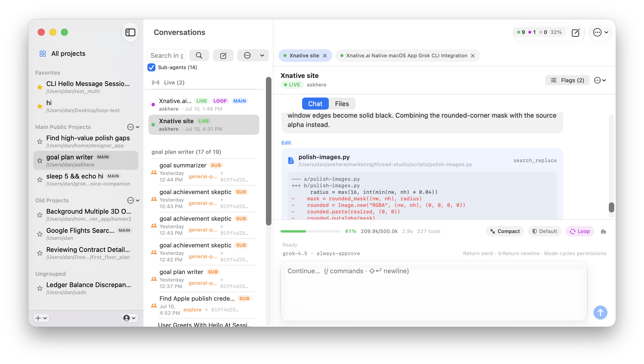Click the new conversation compose icon in Conversations
Image resolution: width=644 pixels, height=364 pixels.
(x=223, y=55)
